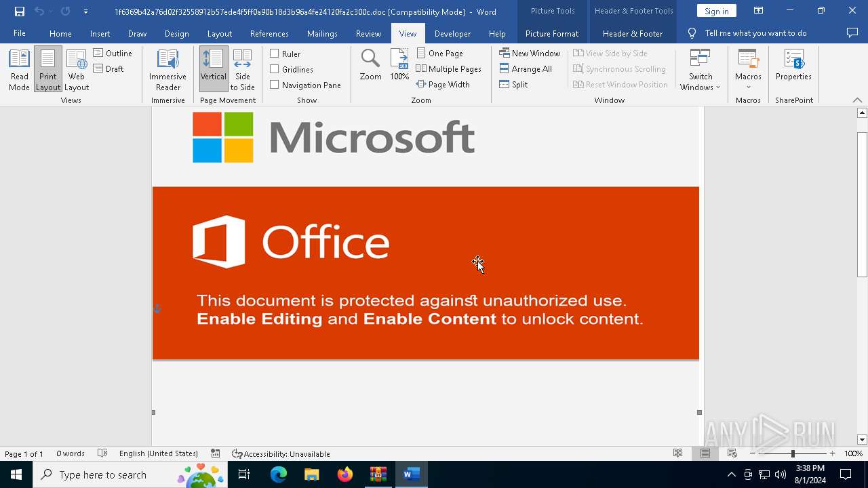Open SharePoint Properties
Image resolution: width=868 pixels, height=488 pixels.
click(x=793, y=66)
